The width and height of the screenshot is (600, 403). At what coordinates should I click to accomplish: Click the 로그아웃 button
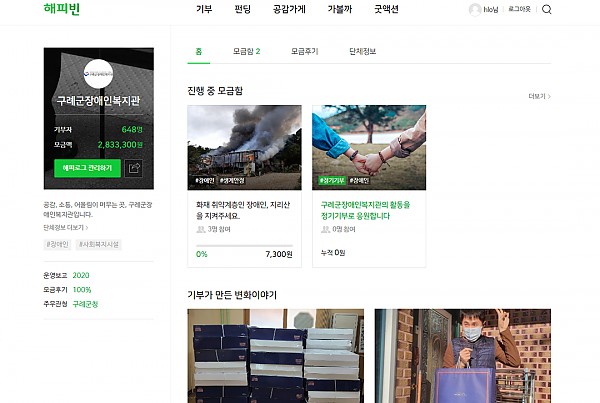[x=520, y=9]
